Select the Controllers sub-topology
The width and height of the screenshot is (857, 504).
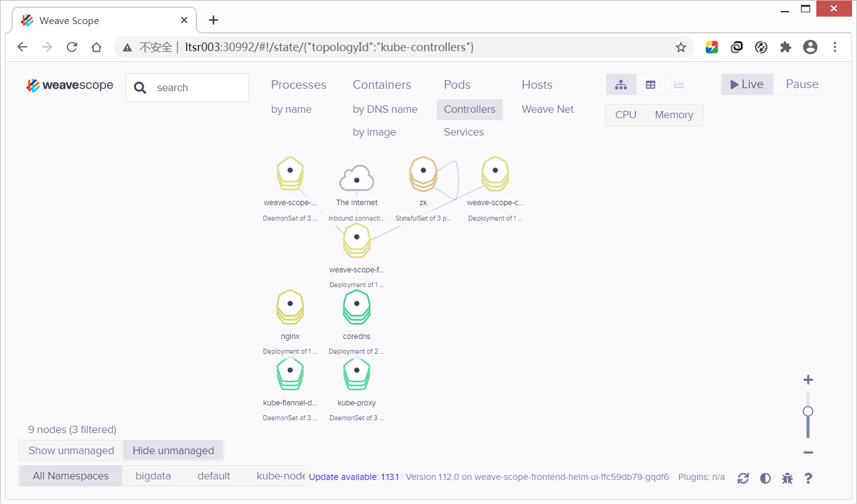click(470, 110)
